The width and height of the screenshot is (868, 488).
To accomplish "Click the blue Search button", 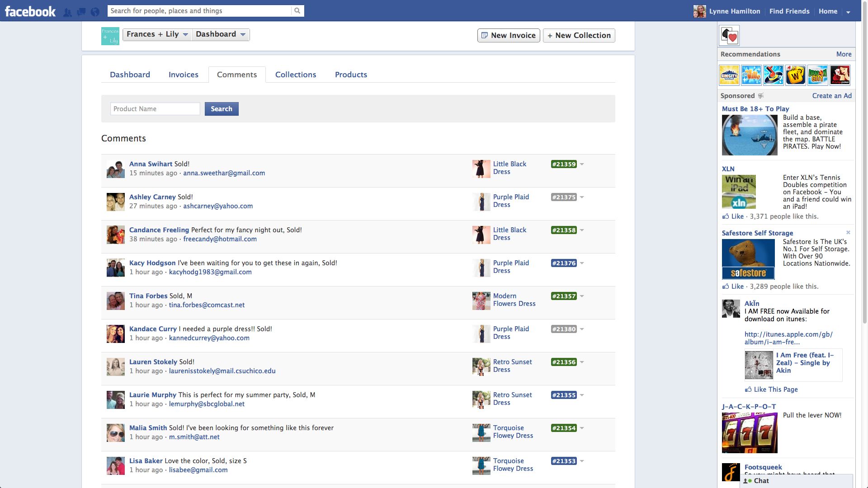I will (x=222, y=109).
